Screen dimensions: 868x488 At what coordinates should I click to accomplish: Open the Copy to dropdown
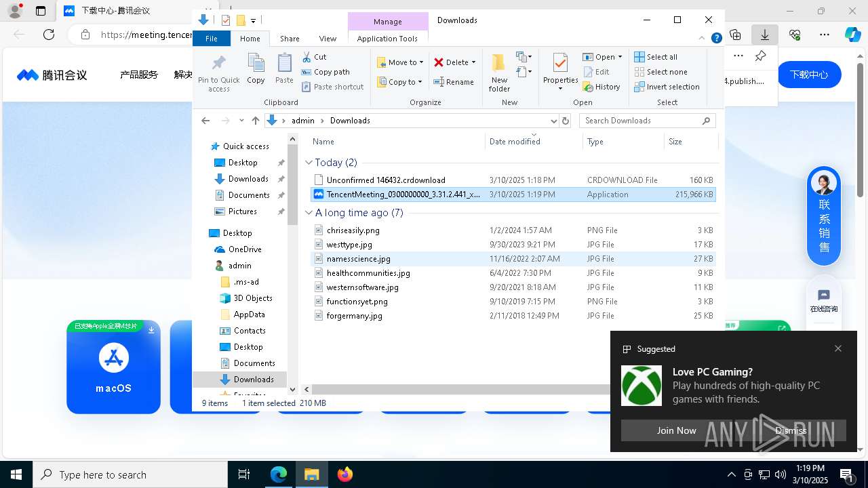(399, 82)
